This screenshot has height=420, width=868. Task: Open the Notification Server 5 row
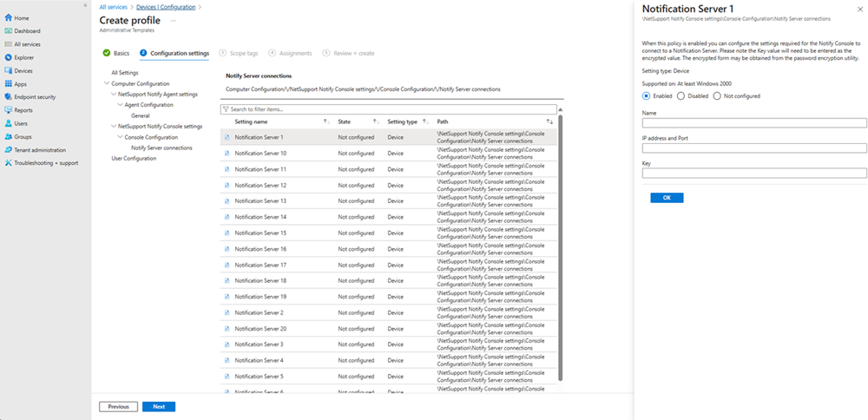pyautogui.click(x=389, y=377)
